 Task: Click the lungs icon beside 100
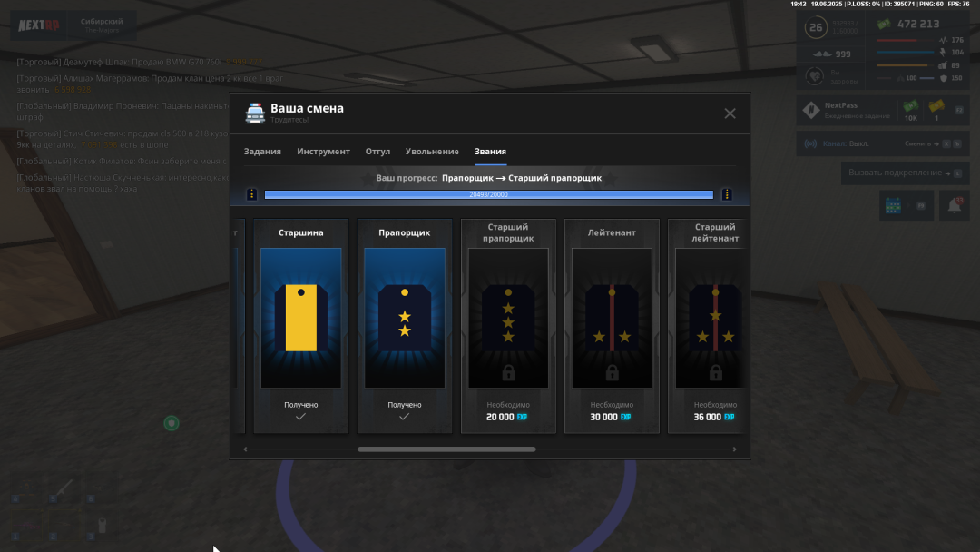[x=900, y=78]
